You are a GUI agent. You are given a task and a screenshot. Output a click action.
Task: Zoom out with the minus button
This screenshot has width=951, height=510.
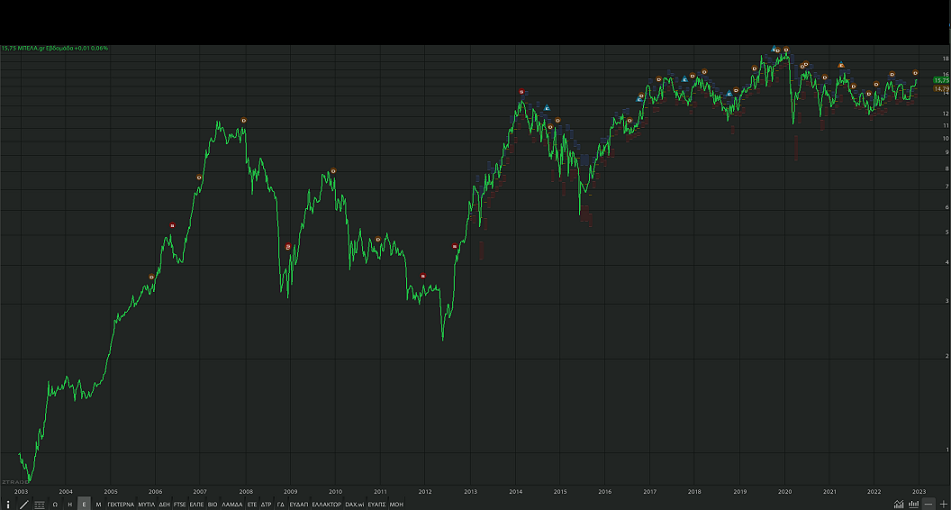pos(929,505)
